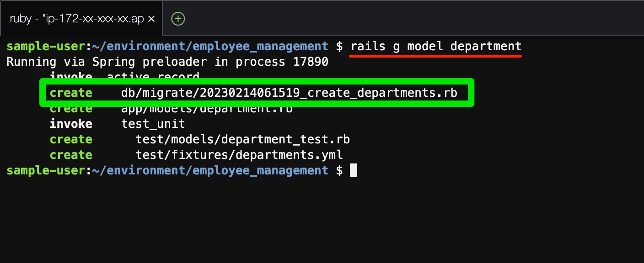The width and height of the screenshot is (644, 263).
Task: Click the employee_management path in the first prompt
Action: point(260,47)
